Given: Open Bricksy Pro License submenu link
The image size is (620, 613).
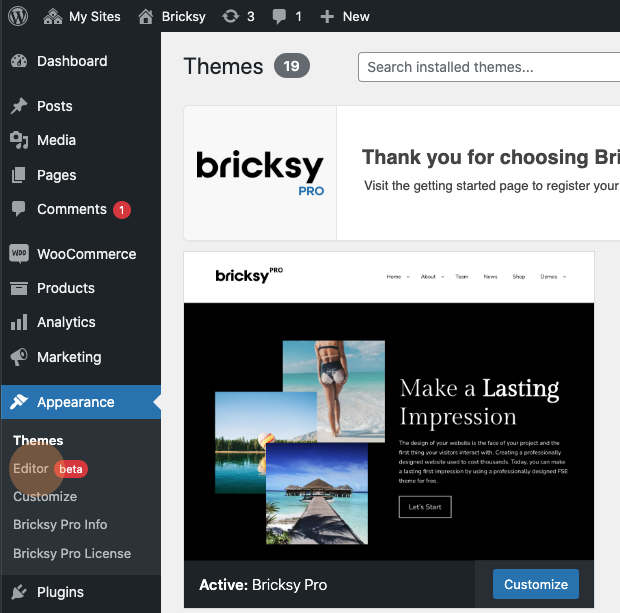Looking at the screenshot, I should 72,553.
